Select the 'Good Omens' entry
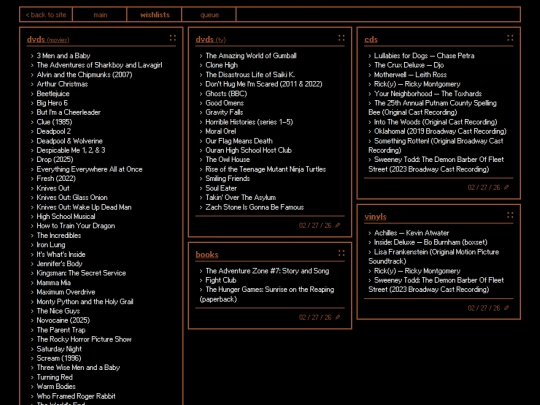This screenshot has height=405, width=540. (225, 103)
